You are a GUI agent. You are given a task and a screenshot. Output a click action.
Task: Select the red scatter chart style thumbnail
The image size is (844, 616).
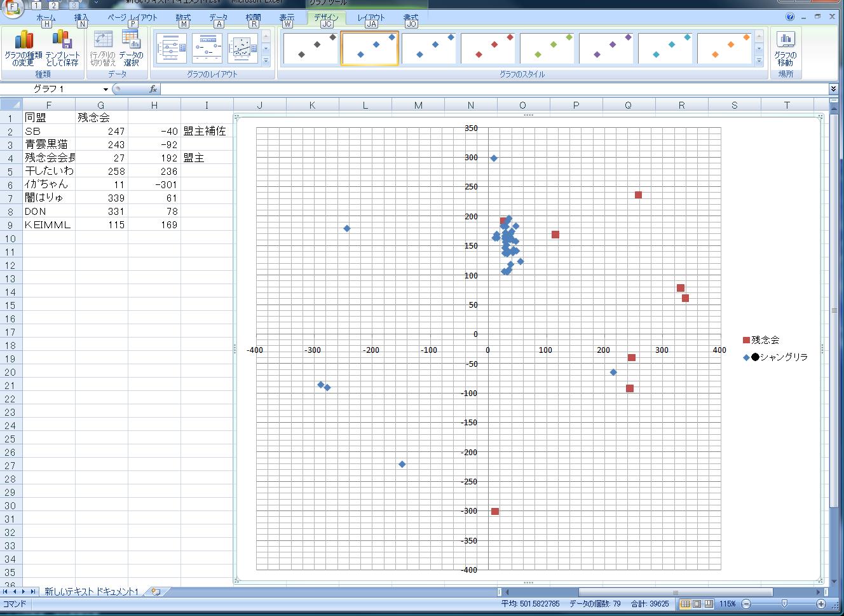(x=487, y=48)
